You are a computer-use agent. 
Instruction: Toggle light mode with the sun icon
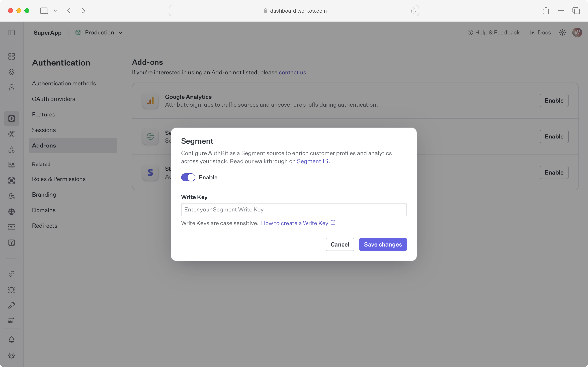[562, 32]
